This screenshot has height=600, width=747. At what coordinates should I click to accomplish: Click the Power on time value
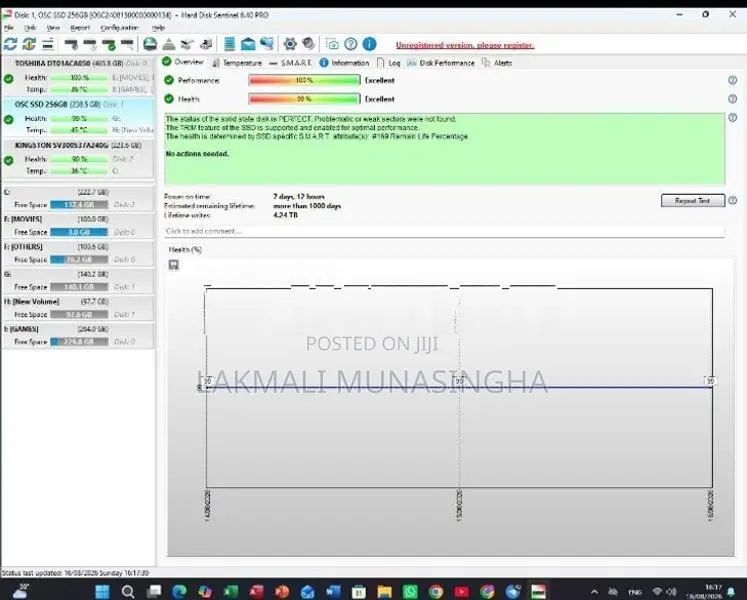coord(299,196)
